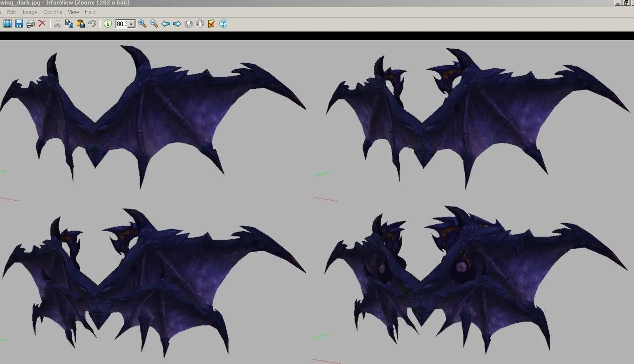Open the Options menu

[53, 12]
